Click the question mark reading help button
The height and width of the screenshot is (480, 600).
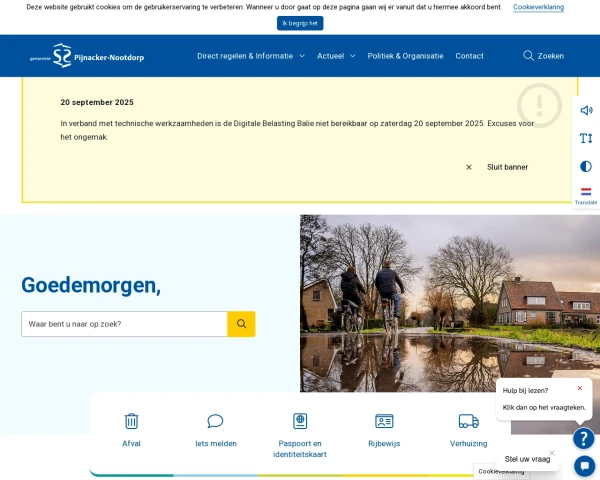click(x=584, y=438)
